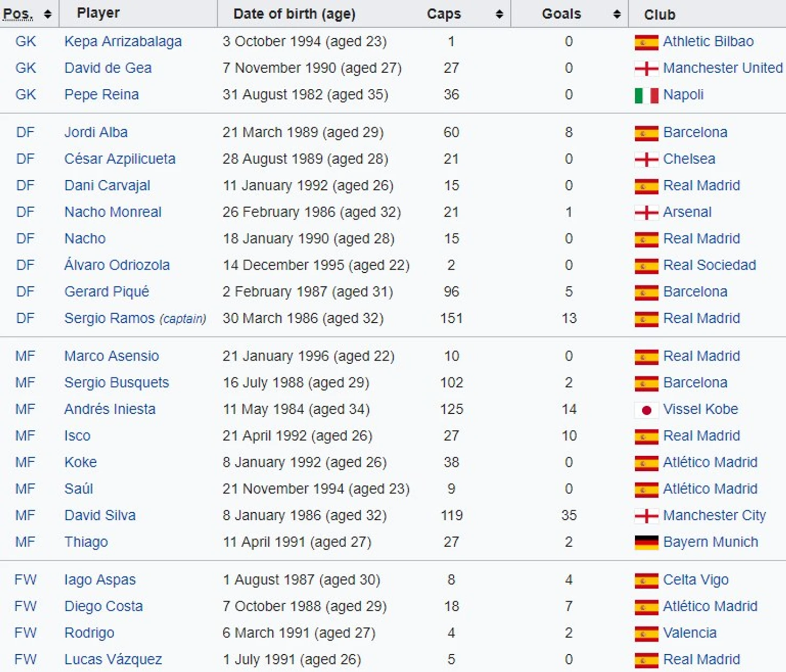
Task: Open Andrés Iniesta player page
Action: [110, 409]
